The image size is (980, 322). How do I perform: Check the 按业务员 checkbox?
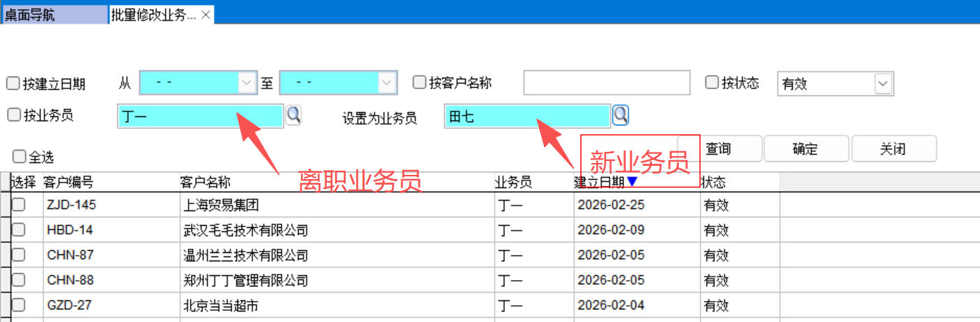pyautogui.click(x=13, y=115)
